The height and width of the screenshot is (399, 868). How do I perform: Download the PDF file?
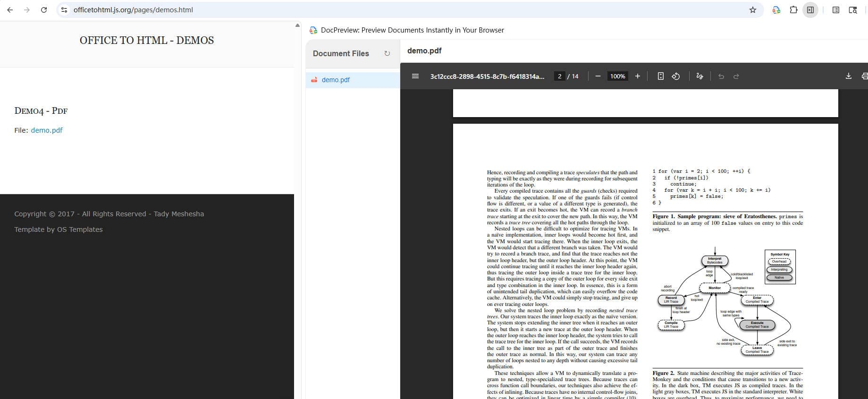tap(848, 76)
